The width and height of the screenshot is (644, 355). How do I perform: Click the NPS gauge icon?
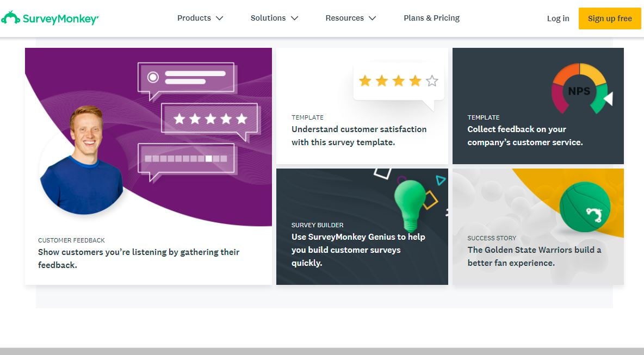[x=581, y=89]
